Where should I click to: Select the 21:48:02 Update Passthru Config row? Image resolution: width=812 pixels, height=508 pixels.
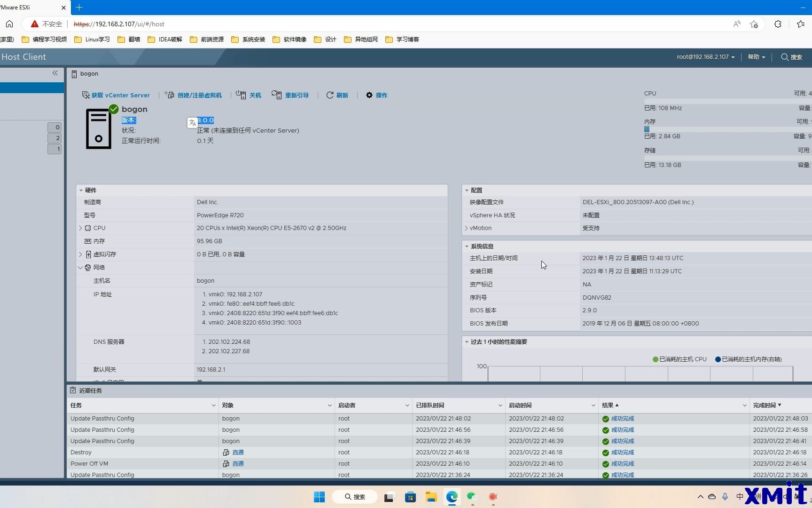click(439, 419)
